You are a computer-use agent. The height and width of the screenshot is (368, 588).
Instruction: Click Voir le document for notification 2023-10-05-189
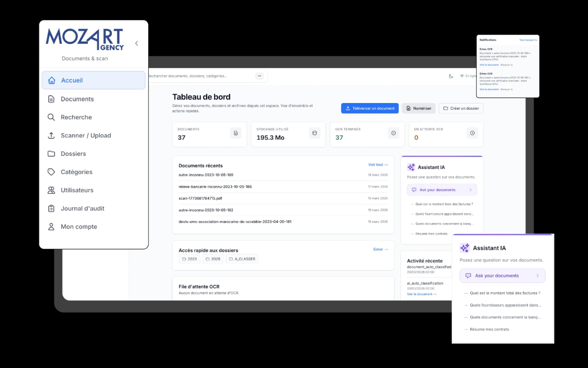tap(489, 65)
